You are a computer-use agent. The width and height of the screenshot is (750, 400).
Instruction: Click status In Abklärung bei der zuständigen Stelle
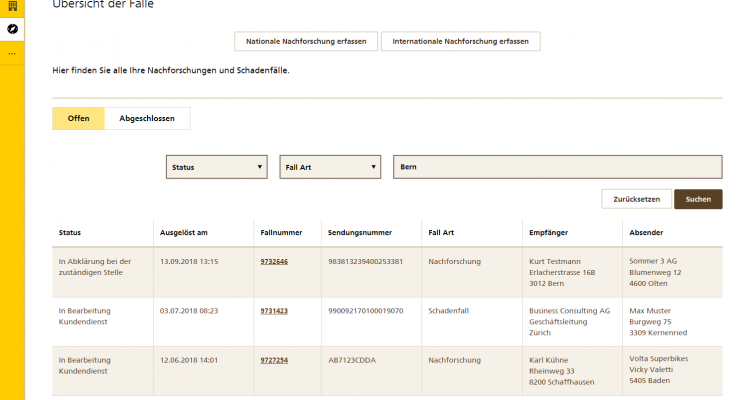pos(95,267)
